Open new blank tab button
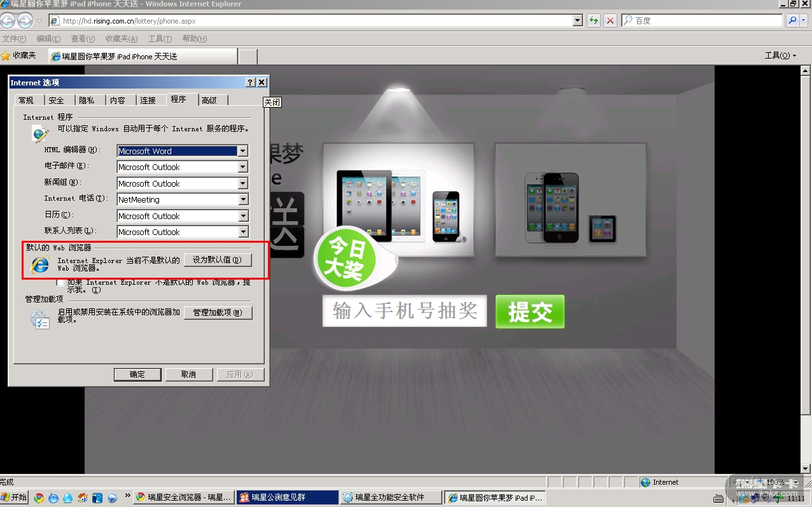 [248, 56]
